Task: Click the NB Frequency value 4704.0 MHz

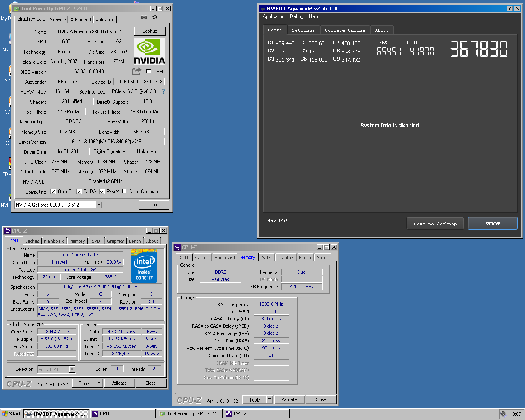Action: 302,287
